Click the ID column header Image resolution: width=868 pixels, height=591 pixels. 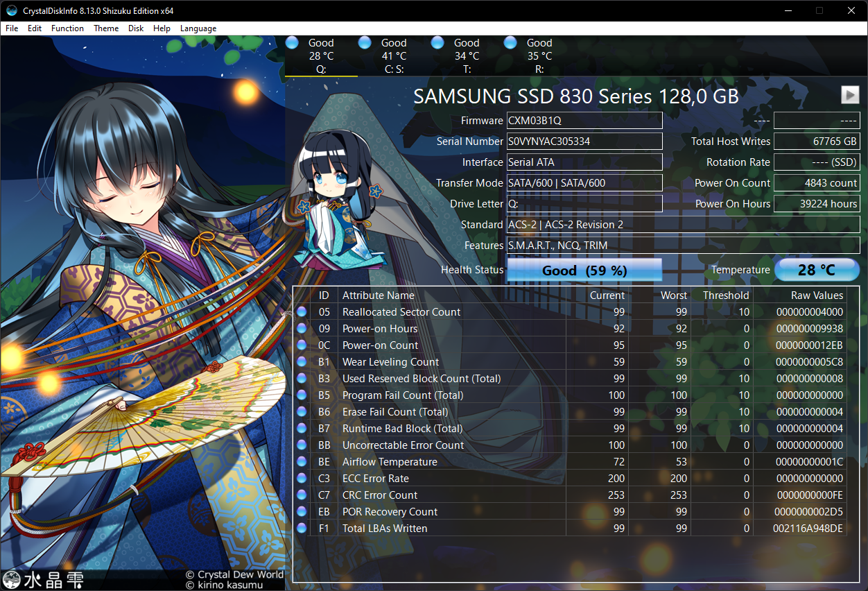point(324,295)
